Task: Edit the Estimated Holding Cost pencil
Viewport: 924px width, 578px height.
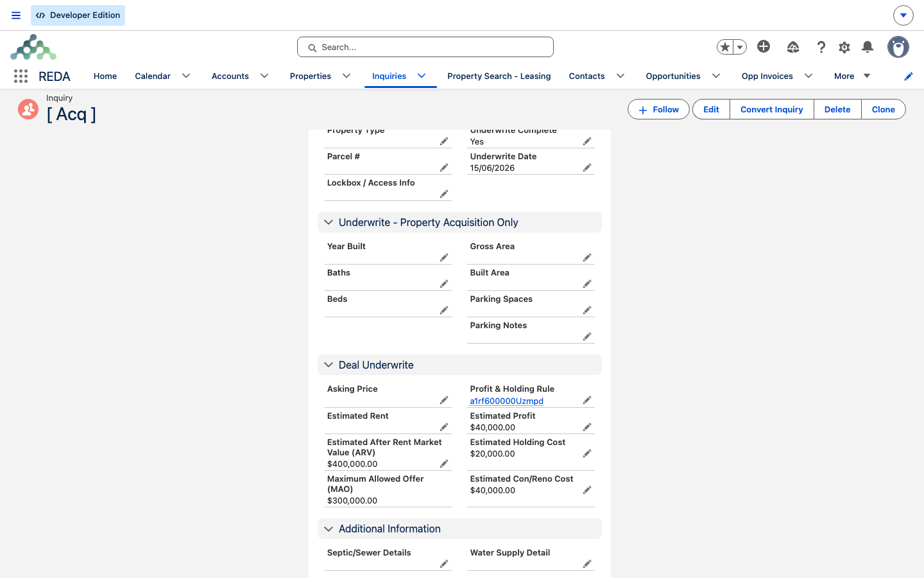Action: pos(587,453)
